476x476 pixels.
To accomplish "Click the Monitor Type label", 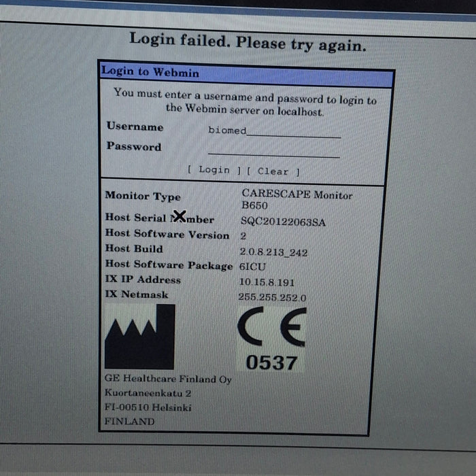I will pyautogui.click(x=143, y=197).
